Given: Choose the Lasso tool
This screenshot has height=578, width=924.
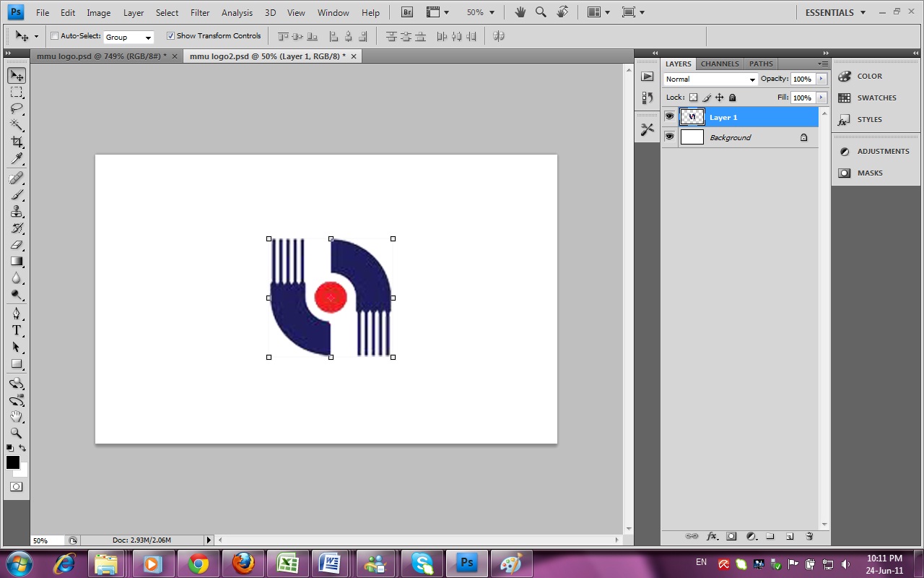Looking at the screenshot, I should tap(17, 109).
